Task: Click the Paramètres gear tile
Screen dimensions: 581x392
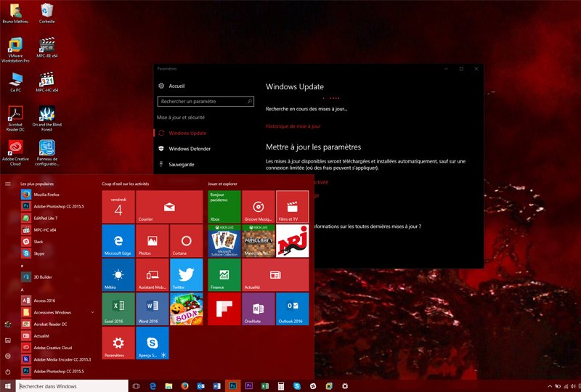Action: click(x=118, y=343)
